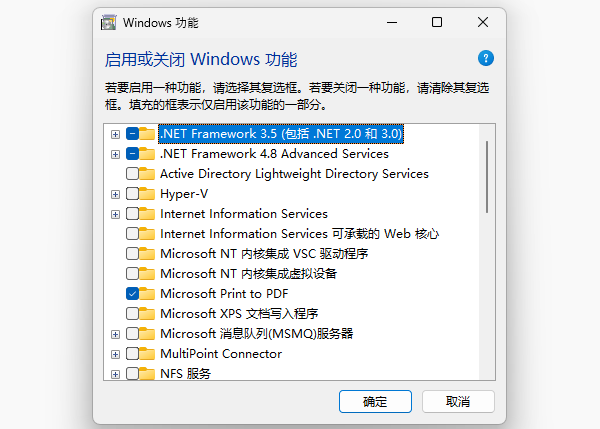Click the .NET Framework 4.8 folder icon
600x429 pixels.
coord(148,154)
